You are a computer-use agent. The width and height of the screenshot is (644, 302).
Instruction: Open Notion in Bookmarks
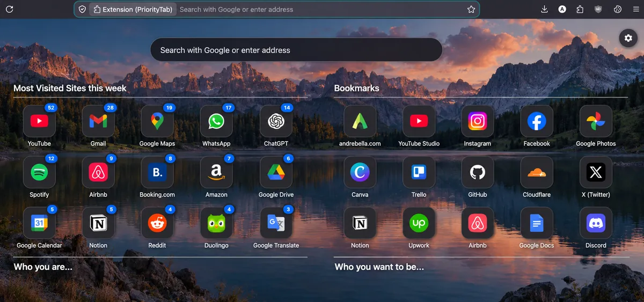coord(360,223)
